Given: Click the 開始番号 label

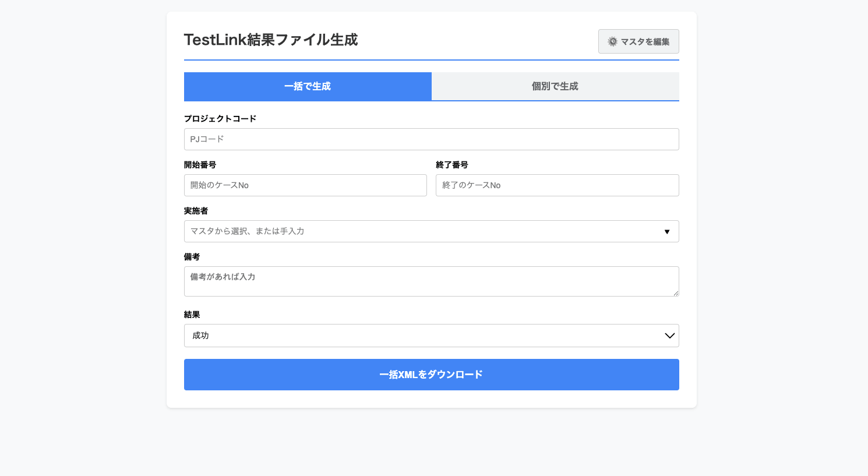Looking at the screenshot, I should pyautogui.click(x=200, y=165).
